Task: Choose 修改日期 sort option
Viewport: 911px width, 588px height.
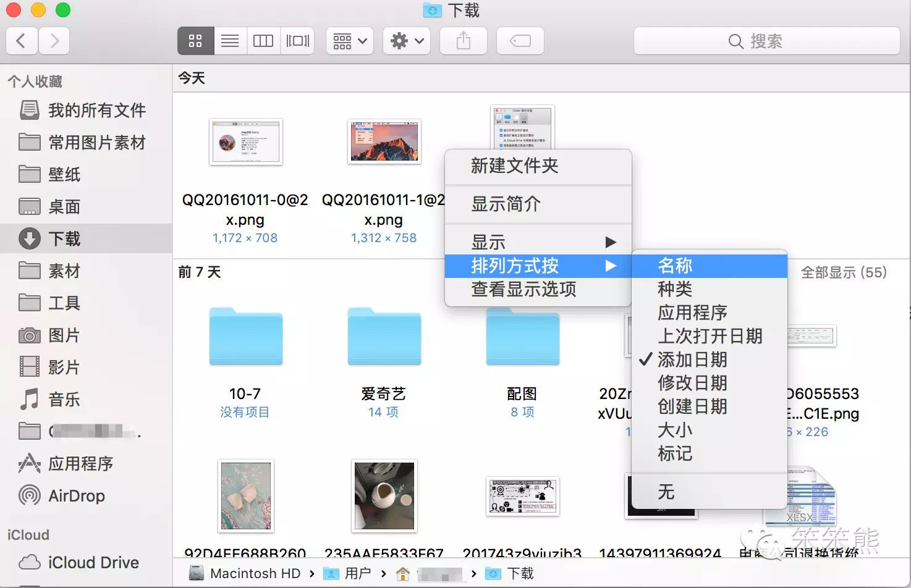Action: click(692, 383)
